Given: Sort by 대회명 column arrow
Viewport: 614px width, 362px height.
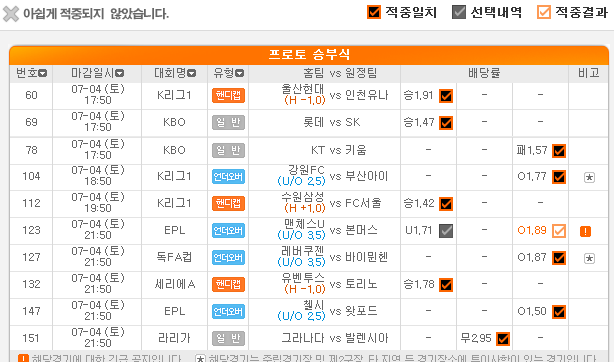Looking at the screenshot, I should pos(191,74).
